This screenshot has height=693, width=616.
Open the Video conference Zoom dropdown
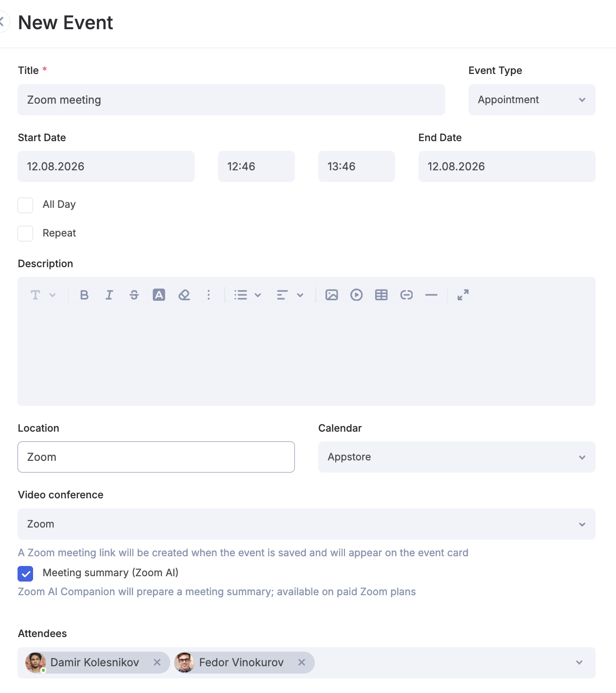(x=307, y=524)
